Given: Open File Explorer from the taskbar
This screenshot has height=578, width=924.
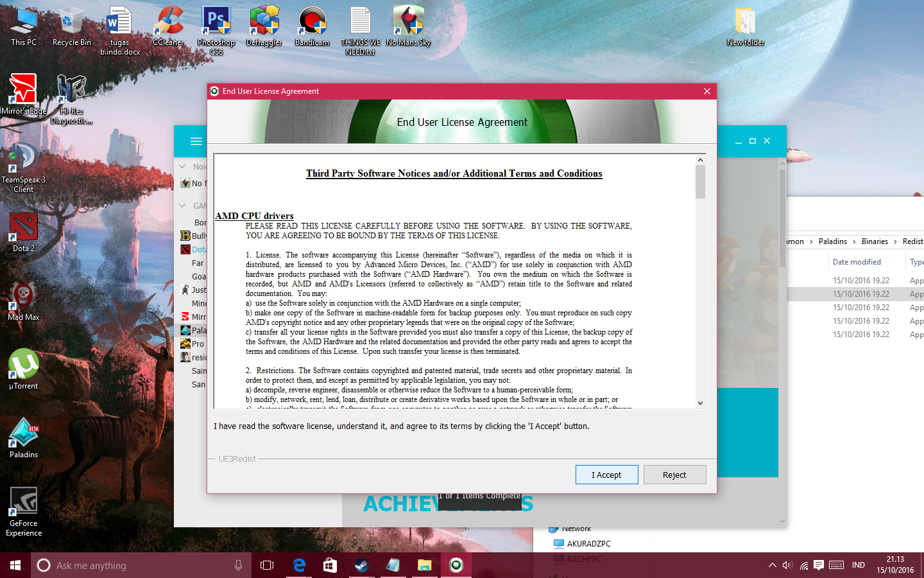Looking at the screenshot, I should pyautogui.click(x=424, y=565).
